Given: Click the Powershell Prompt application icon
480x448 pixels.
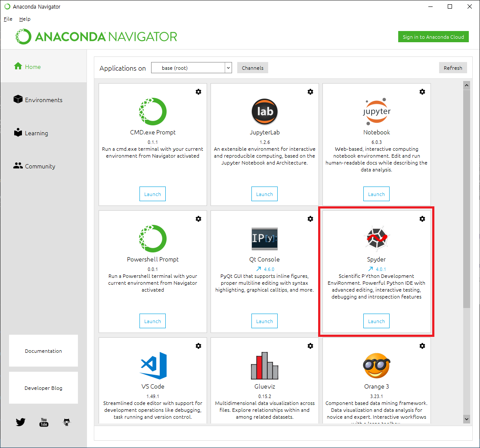Looking at the screenshot, I should (153, 239).
